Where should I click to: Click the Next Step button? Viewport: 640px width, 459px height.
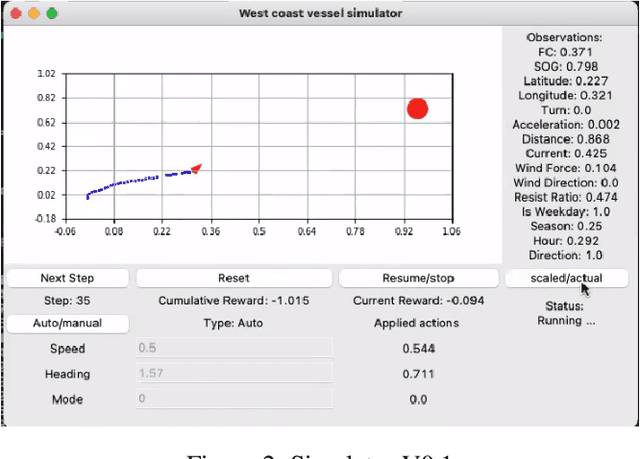coord(68,278)
